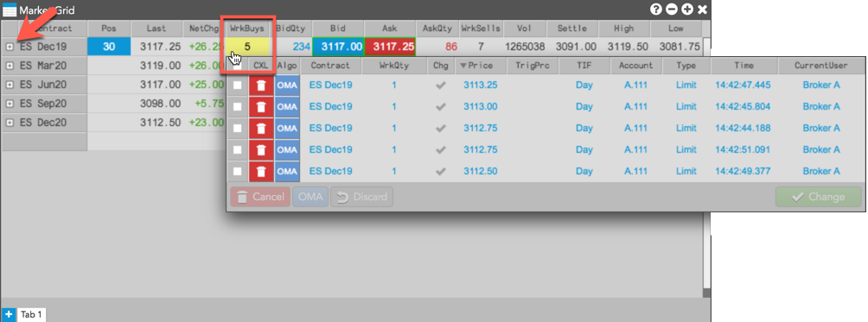Click the blue Pos cell showing 30
The height and width of the screenshot is (322, 868).
[109, 47]
